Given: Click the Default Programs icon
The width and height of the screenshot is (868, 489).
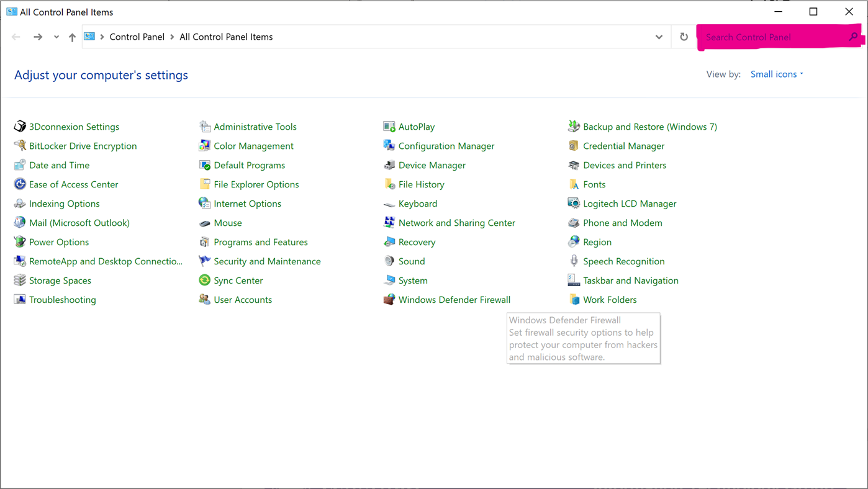Looking at the screenshot, I should point(204,165).
